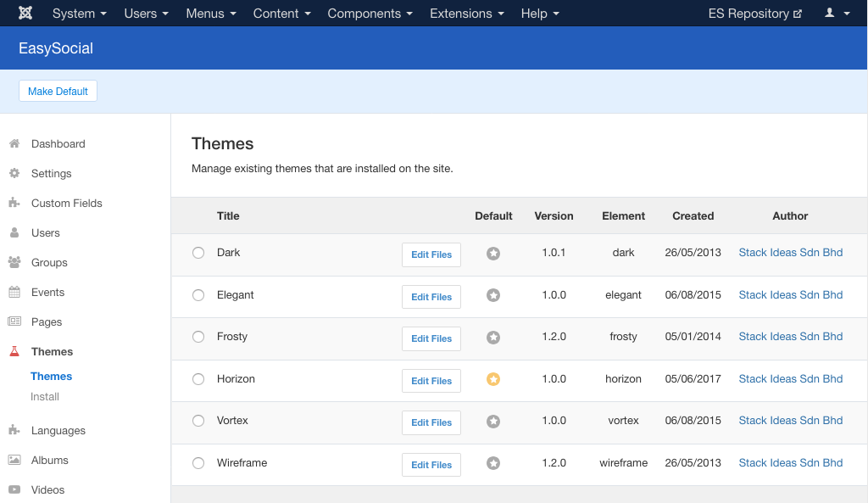Image resolution: width=868 pixels, height=503 pixels.
Task: Open Settings in the sidebar
Action: [x=52, y=173]
